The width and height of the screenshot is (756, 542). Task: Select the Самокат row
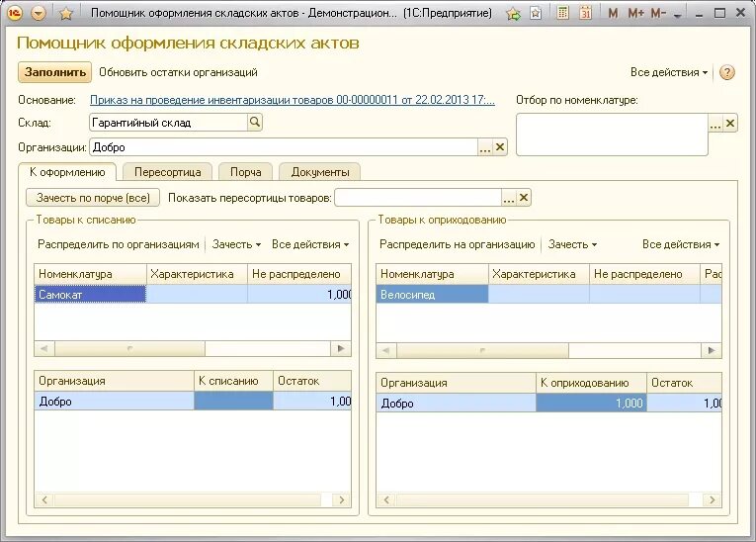tap(193, 295)
